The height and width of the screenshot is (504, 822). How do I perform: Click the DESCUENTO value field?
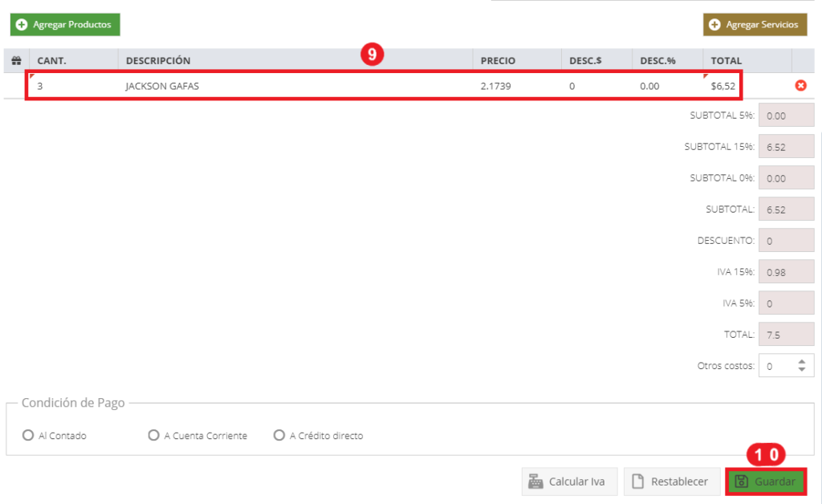pos(786,241)
